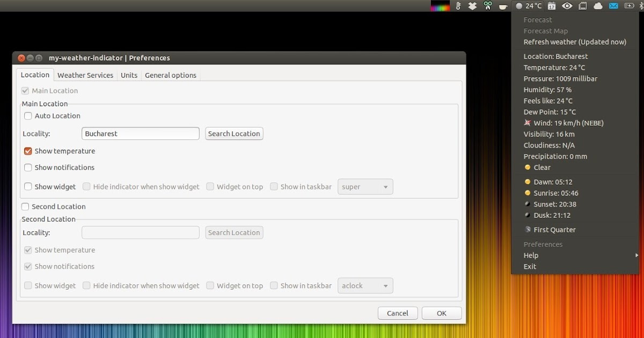Click the Locality input field showing Bucharest

(140, 133)
